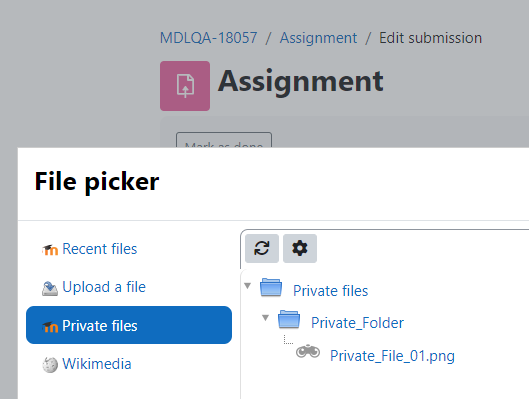The height and width of the screenshot is (399, 529).
Task: Click the refresh repository icon
Action: click(x=262, y=248)
